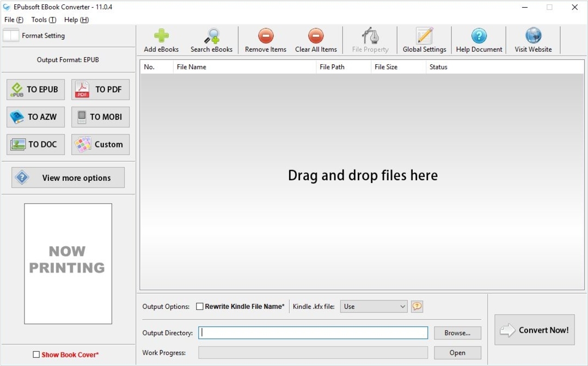The width and height of the screenshot is (588, 366).
Task: Open Search eBooks from the toolbar
Action: point(211,37)
